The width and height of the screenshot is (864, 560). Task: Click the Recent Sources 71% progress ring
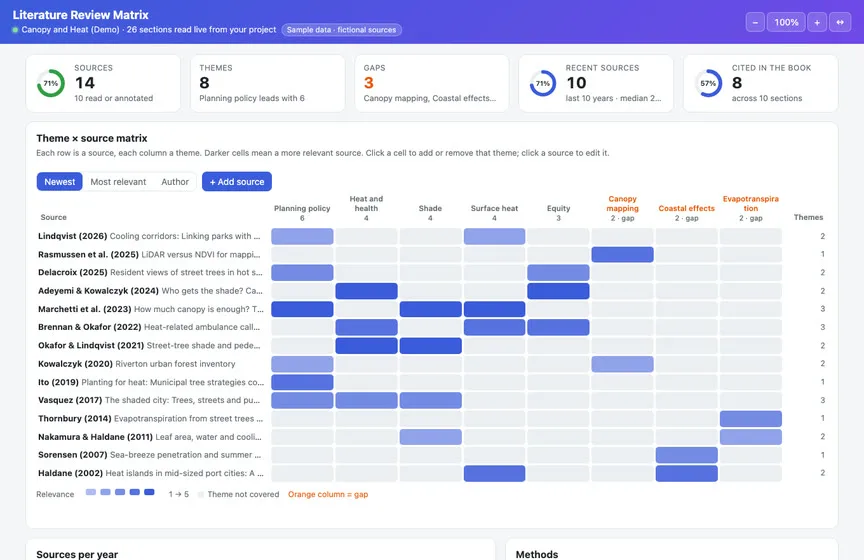pyautogui.click(x=543, y=83)
